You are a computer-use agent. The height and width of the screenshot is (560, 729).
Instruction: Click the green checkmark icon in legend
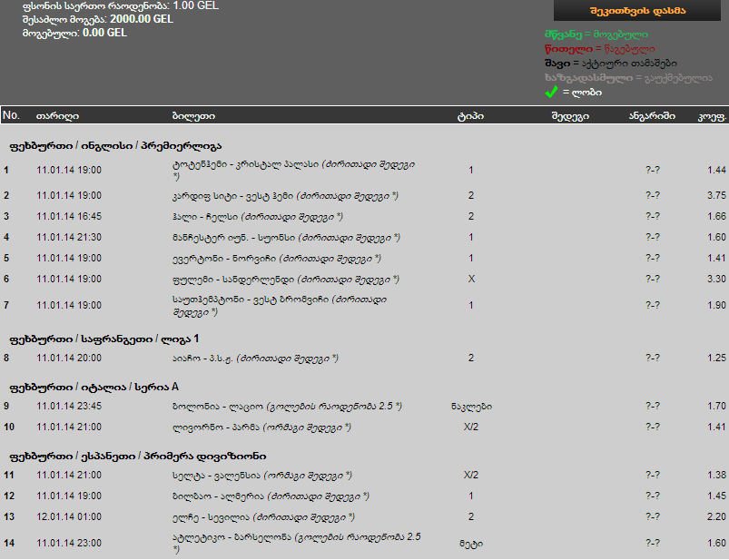551,92
